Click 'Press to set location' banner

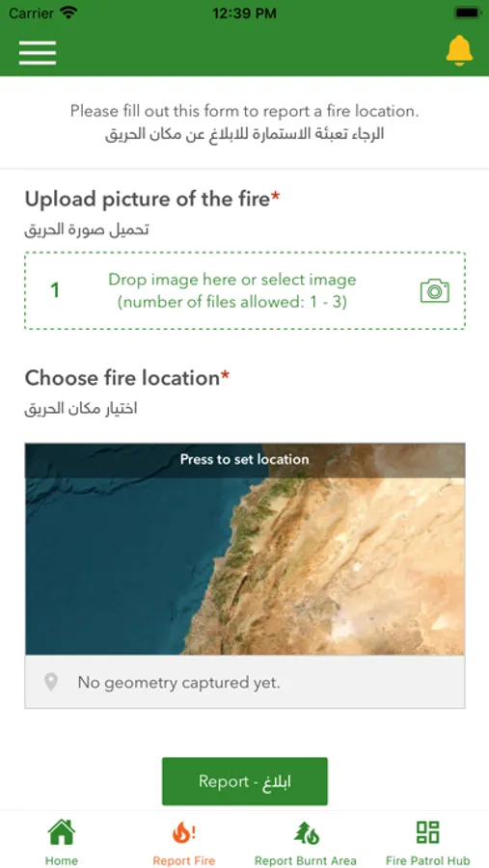[x=245, y=460]
